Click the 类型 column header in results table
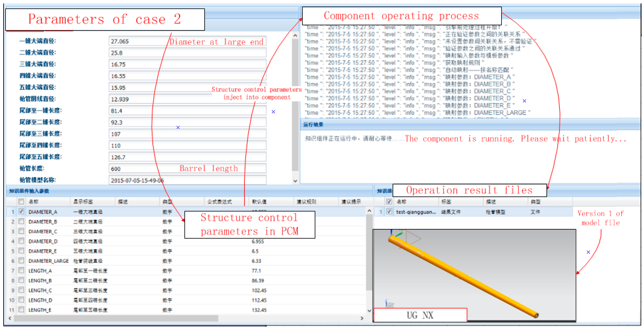Viewport: 644px width, 329px height. [x=536, y=202]
